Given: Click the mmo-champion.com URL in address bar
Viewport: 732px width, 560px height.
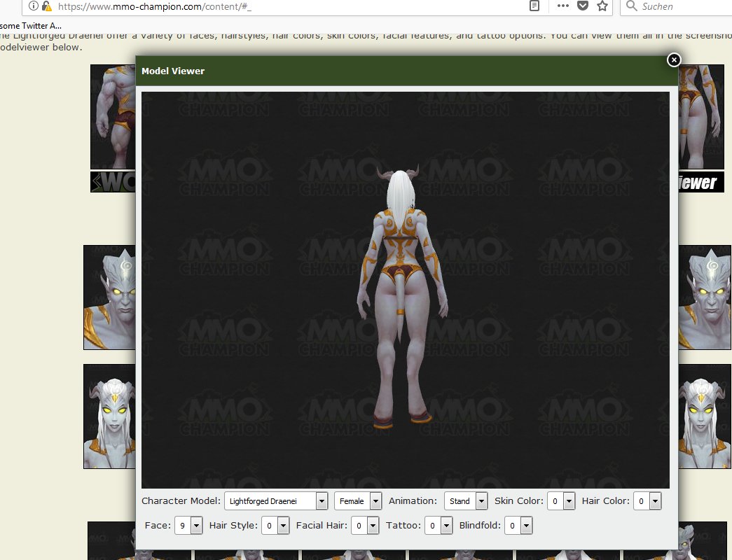Looking at the screenshot, I should pos(155,6).
